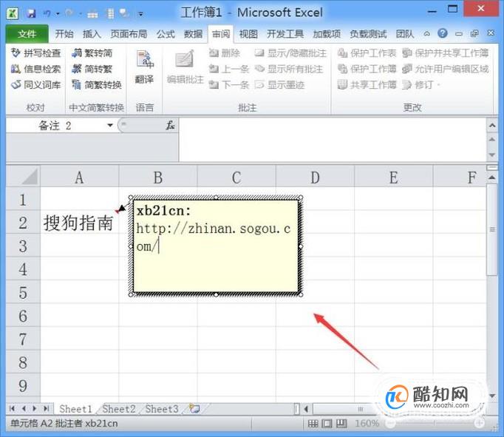Open 简繁转换 conversion dialog
504x437 pixels.
click(96, 84)
